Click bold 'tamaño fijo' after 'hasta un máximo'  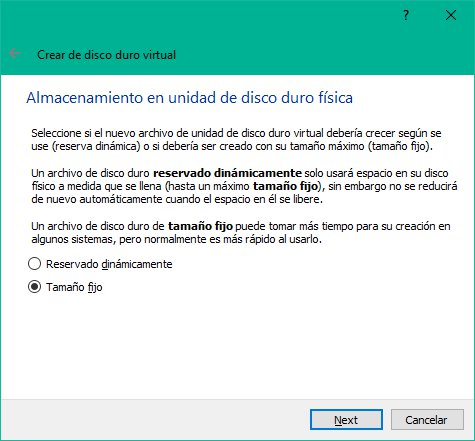(285, 186)
